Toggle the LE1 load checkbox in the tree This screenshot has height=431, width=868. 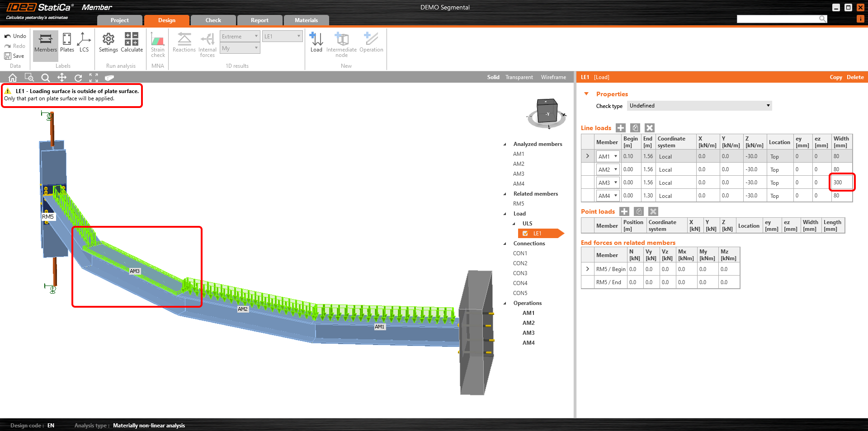click(525, 234)
